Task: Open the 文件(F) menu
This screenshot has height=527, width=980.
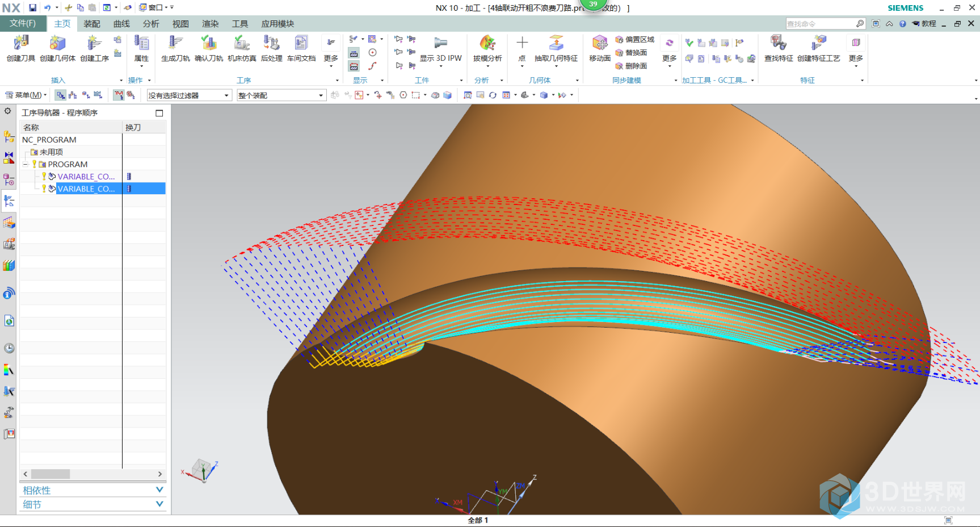Action: coord(23,23)
